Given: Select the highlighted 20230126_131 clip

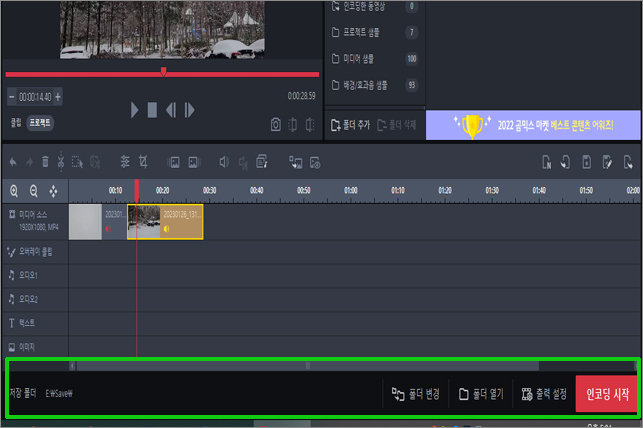Looking at the screenshot, I should pos(165,222).
